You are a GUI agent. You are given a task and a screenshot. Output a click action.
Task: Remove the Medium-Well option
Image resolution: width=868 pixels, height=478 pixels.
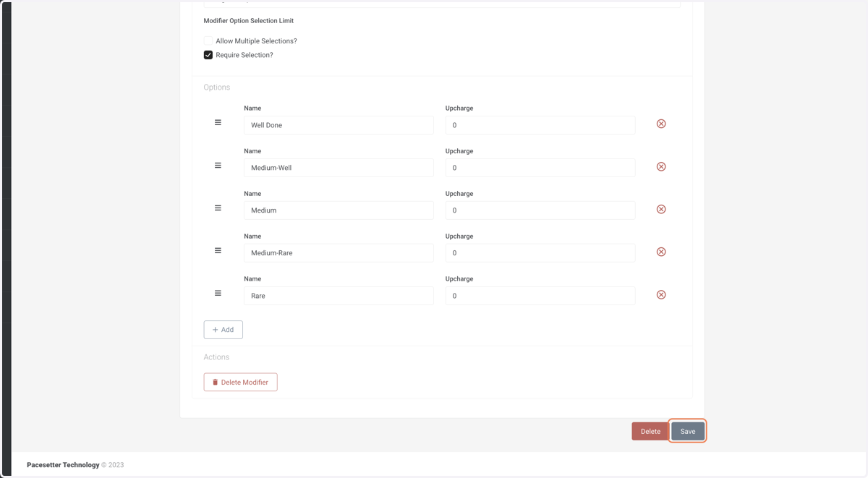point(661,166)
